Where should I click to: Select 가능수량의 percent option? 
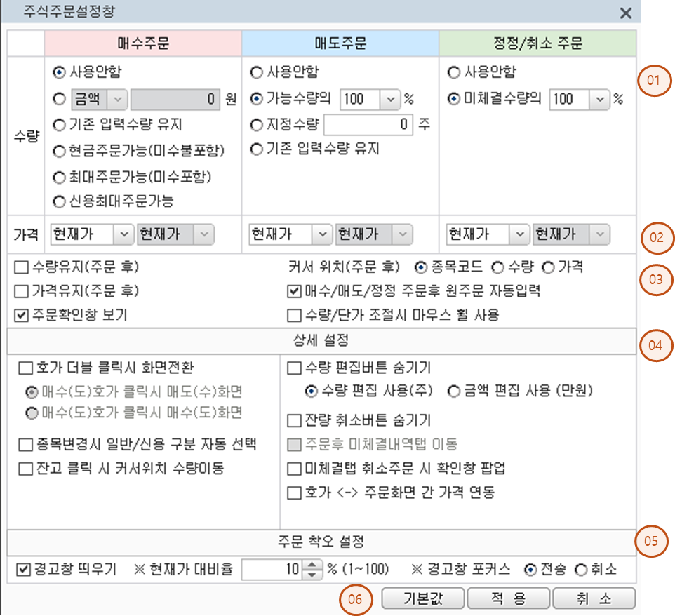pyautogui.click(x=256, y=99)
